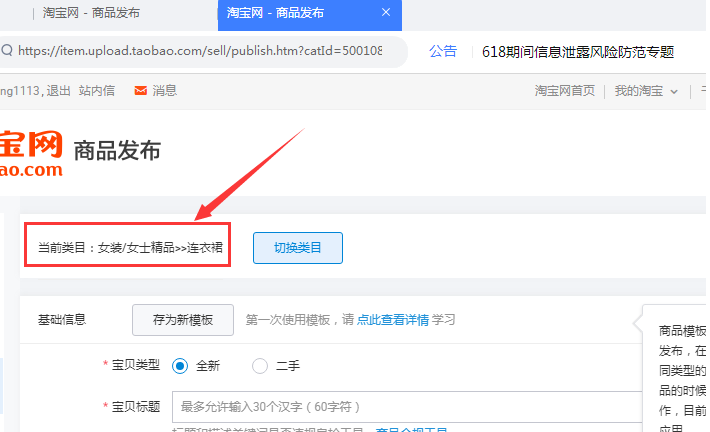The image size is (710, 432).
Task: Switch to the inactive 淘宝网 - 商品发布 tab
Action: pos(91,13)
